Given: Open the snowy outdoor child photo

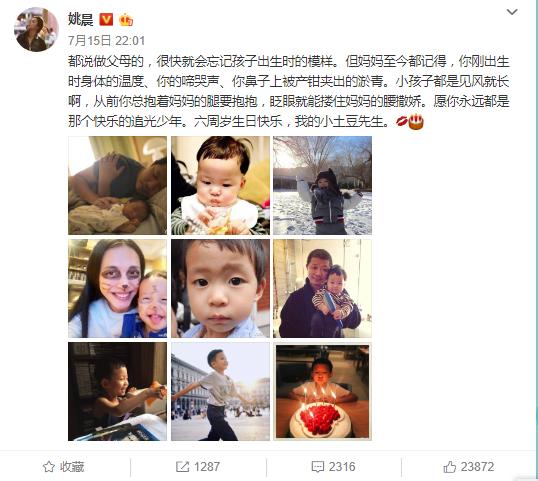Looking at the screenshot, I should tap(323, 185).
